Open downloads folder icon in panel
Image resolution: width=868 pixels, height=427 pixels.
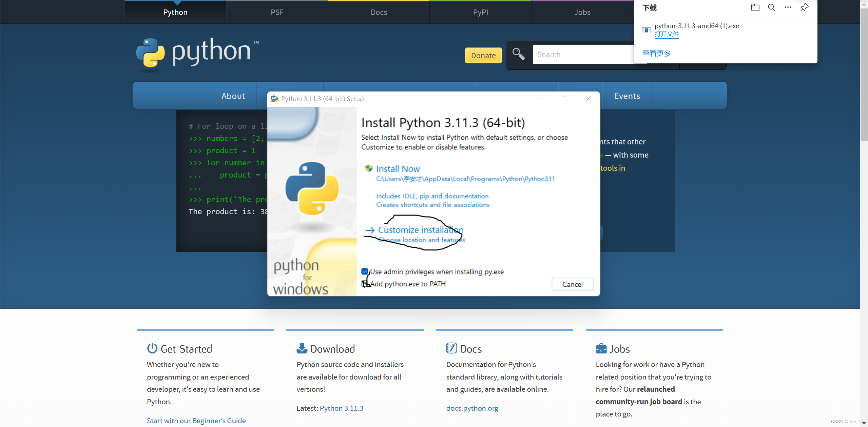pos(755,7)
